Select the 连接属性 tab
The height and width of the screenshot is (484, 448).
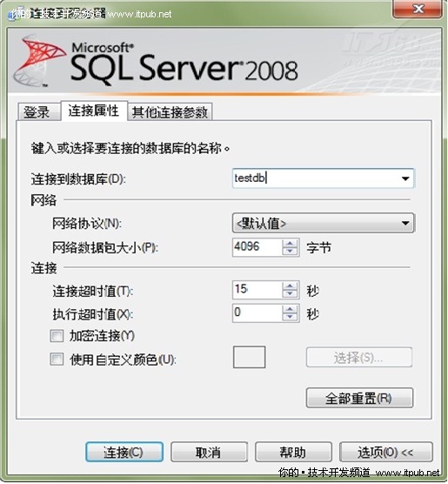(94, 111)
